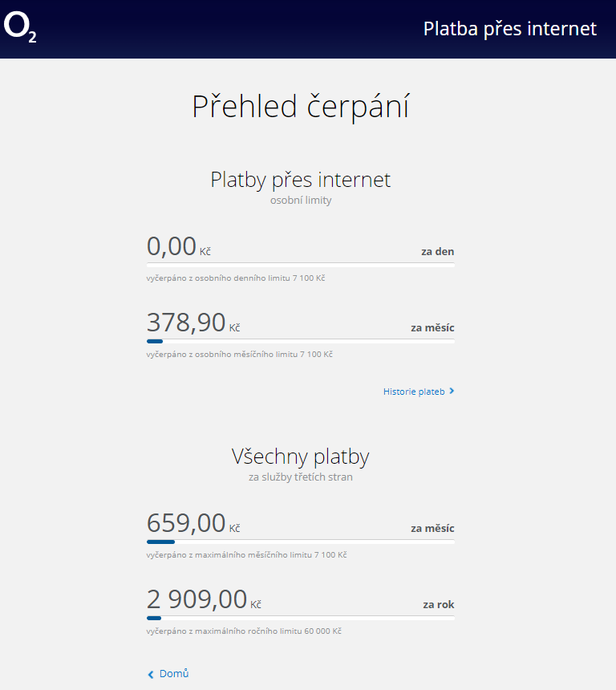Screen dimensions: 616x690
Task: Click the 'za rok' label
Action: click(438, 604)
